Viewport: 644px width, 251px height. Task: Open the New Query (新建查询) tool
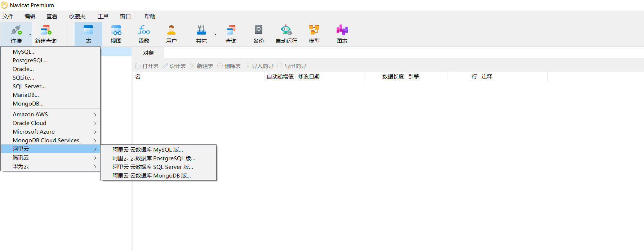tap(46, 34)
